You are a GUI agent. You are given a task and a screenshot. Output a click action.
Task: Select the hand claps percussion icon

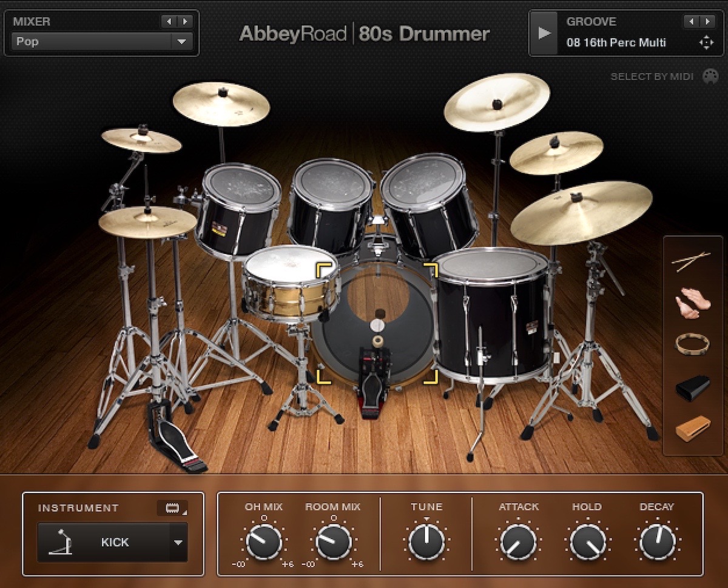(x=692, y=302)
